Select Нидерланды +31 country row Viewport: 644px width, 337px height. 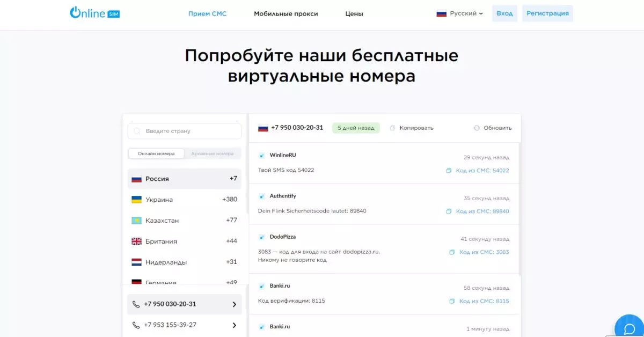click(x=184, y=262)
